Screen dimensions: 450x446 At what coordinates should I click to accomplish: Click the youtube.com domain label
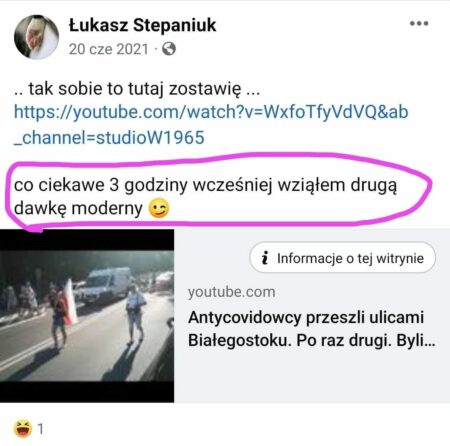(232, 292)
